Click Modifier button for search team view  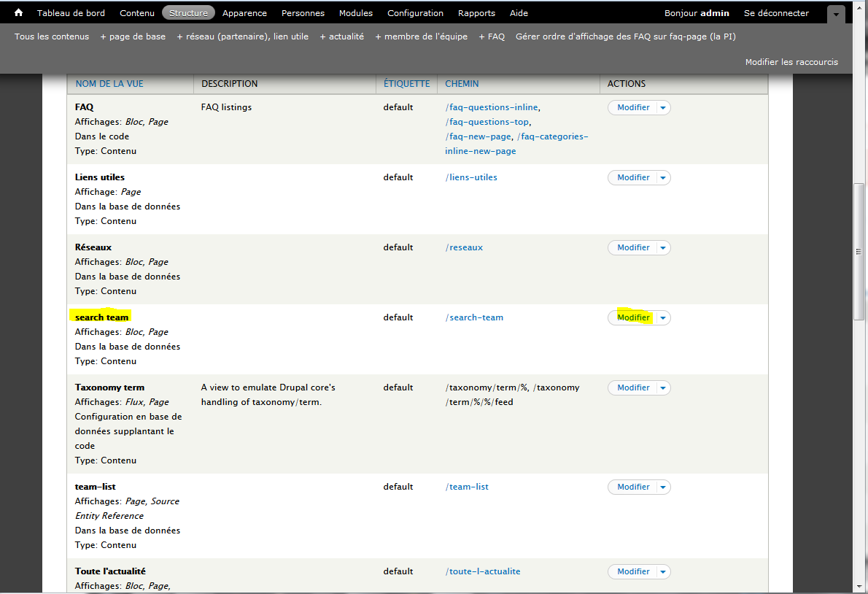(632, 318)
